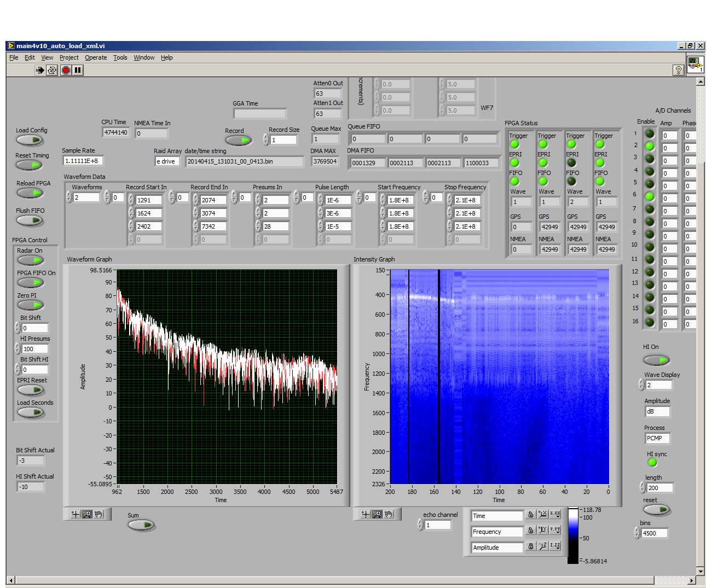This screenshot has width=706, height=588.
Task: Open the Operate menu
Action: coord(96,57)
